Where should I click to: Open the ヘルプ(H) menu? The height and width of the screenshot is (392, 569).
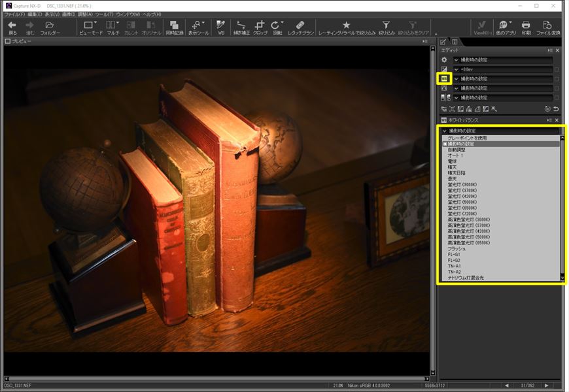tap(152, 14)
